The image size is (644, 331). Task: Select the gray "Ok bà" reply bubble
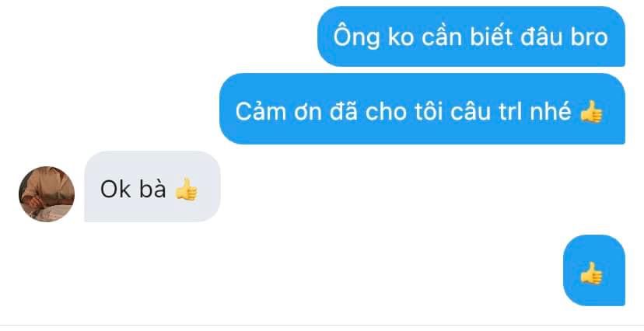[x=152, y=186]
